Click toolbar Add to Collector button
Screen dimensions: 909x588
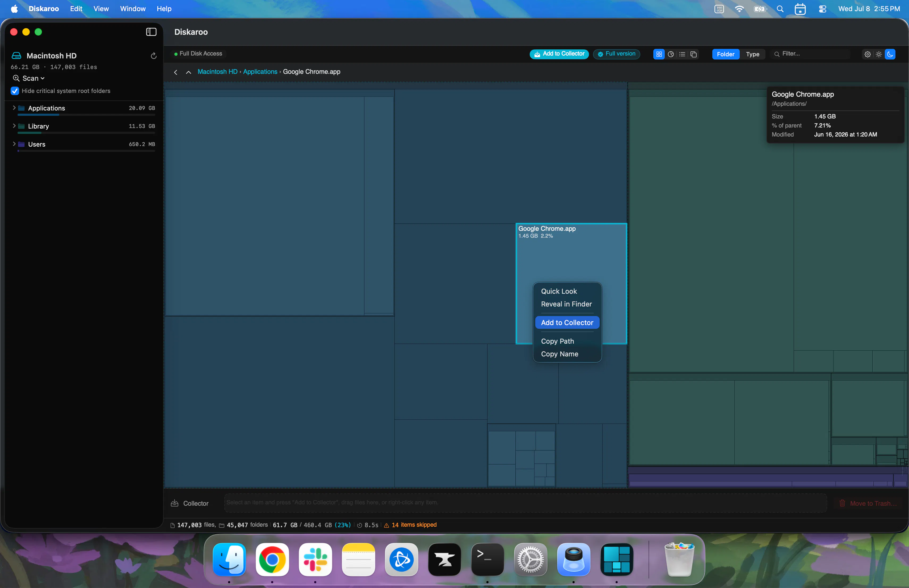tap(559, 54)
